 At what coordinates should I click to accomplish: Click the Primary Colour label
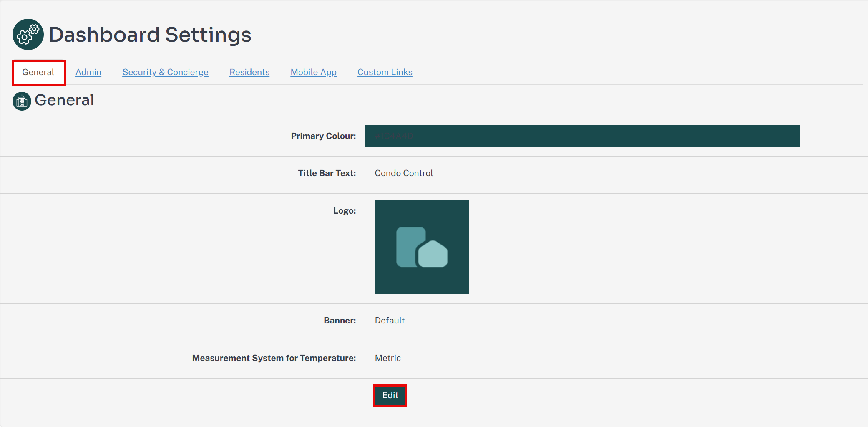(323, 136)
